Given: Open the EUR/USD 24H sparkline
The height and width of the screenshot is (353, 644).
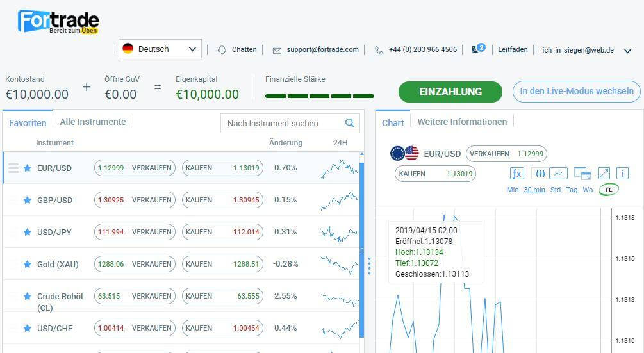Looking at the screenshot, I should pyautogui.click(x=339, y=168).
